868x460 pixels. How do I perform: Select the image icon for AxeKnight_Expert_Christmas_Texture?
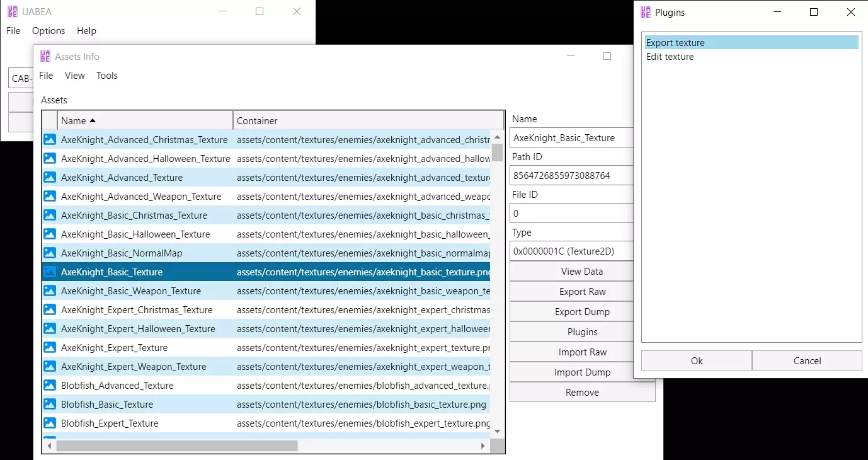click(50, 310)
